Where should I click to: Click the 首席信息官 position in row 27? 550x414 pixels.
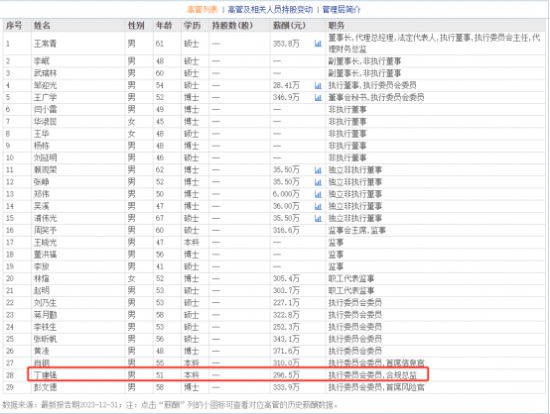pyautogui.click(x=405, y=363)
